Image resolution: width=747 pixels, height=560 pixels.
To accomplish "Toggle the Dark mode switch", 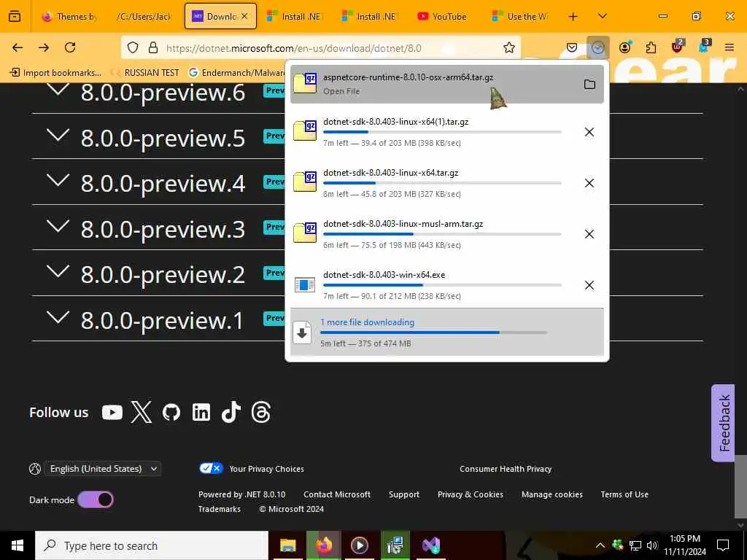I will click(96, 499).
